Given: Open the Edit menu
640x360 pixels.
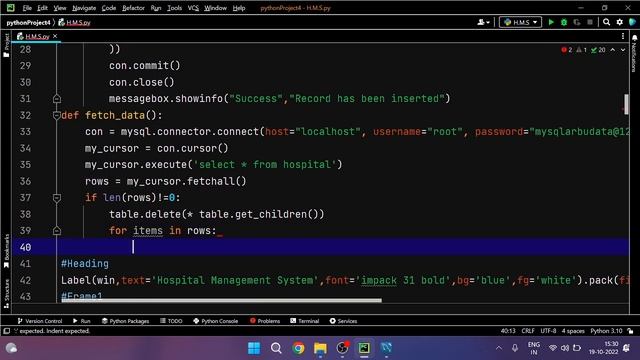Looking at the screenshot, I should coord(42,8).
